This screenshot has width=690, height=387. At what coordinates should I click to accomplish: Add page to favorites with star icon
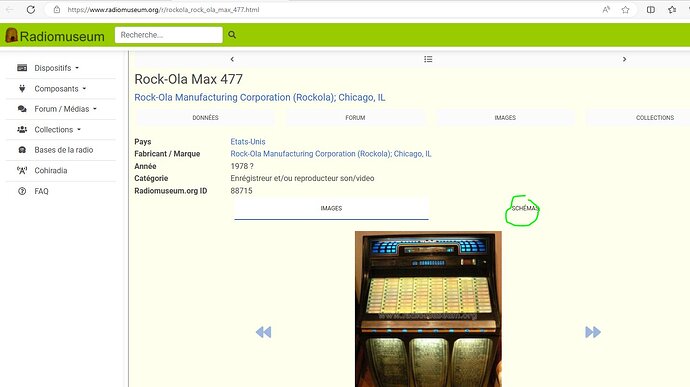pyautogui.click(x=625, y=10)
